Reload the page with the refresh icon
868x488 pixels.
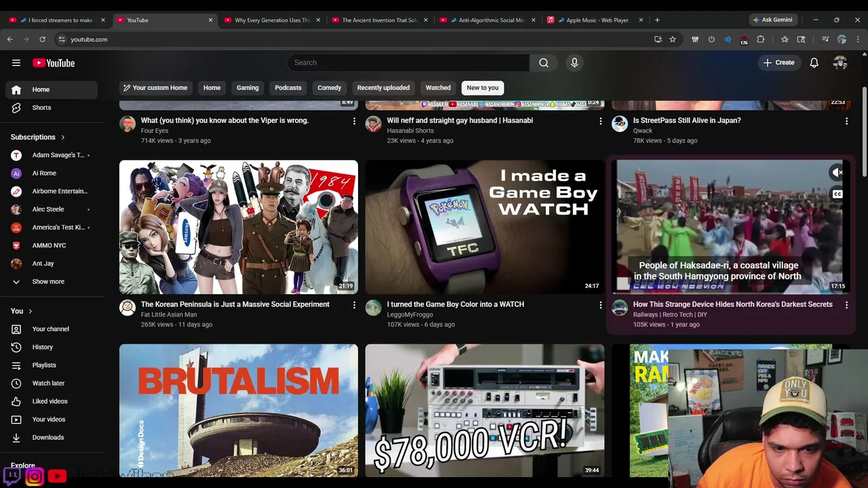(x=42, y=39)
